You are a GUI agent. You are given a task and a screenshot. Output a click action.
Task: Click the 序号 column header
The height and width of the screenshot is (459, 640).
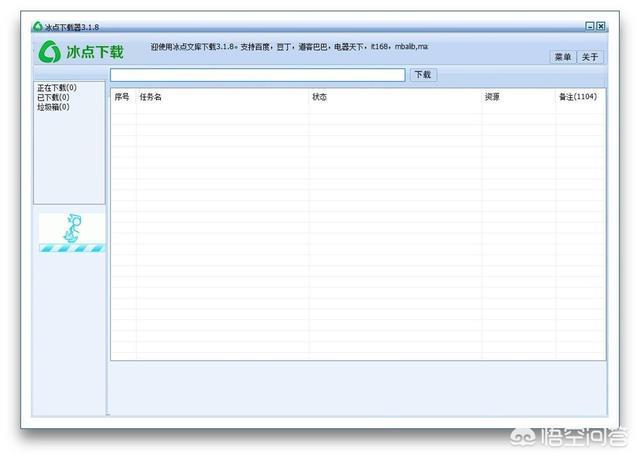[x=122, y=97]
